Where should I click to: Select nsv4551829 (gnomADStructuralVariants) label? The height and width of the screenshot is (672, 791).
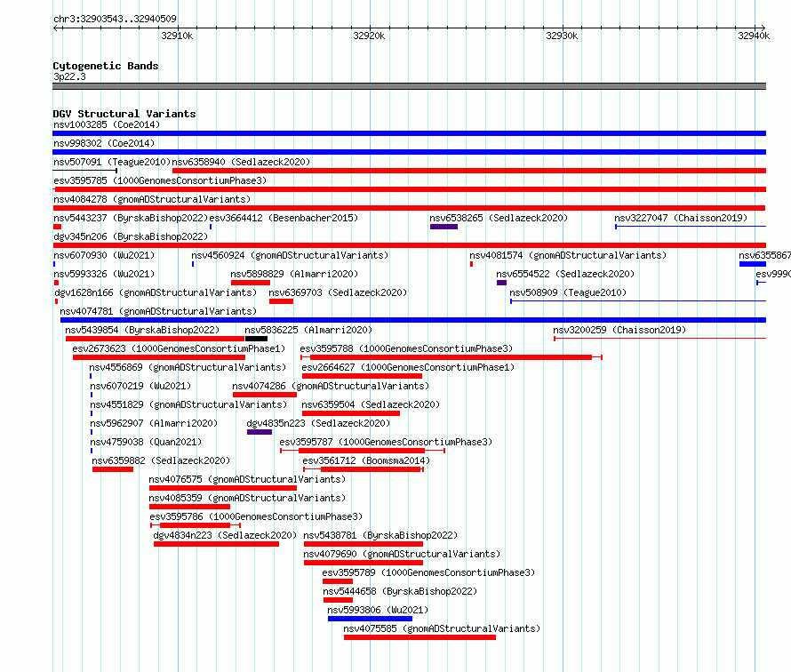[x=188, y=404]
